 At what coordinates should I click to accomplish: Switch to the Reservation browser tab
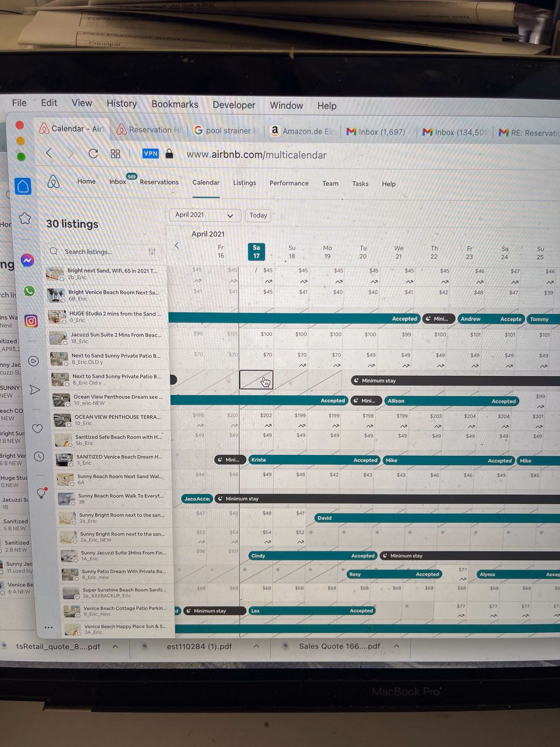[149, 130]
